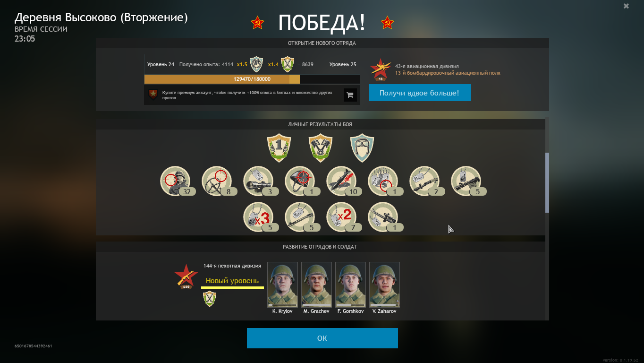This screenshot has height=363, width=644.
Task: Select the pilot goggles shield badge
Action: point(362,148)
